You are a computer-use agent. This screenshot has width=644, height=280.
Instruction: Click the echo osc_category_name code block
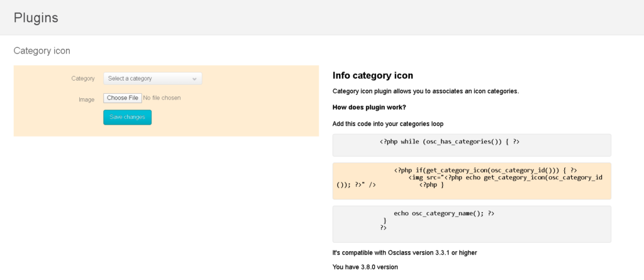click(472, 224)
